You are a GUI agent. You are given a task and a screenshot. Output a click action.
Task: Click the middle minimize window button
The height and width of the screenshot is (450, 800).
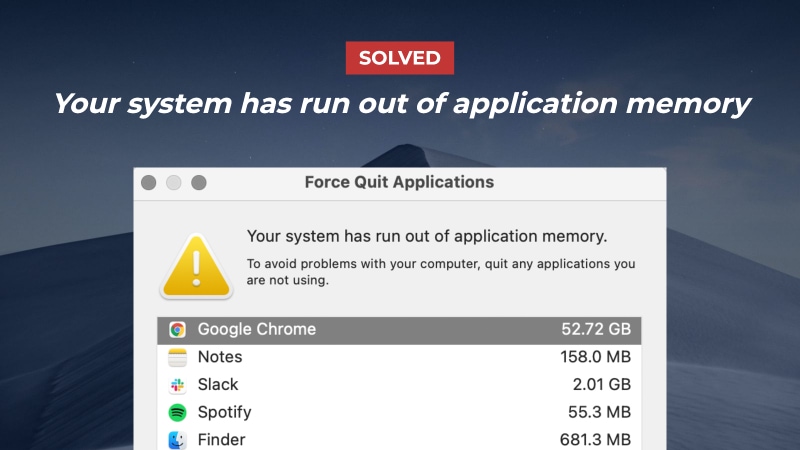pos(174,183)
